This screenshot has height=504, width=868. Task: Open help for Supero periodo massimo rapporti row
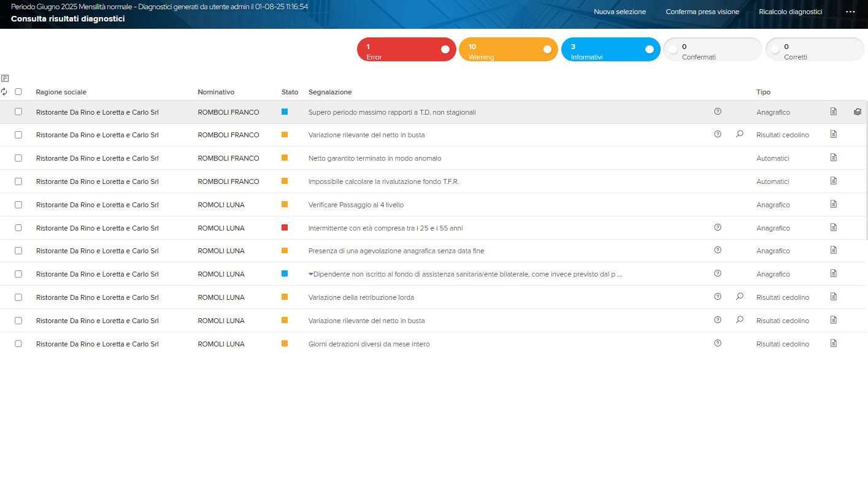[x=718, y=112]
